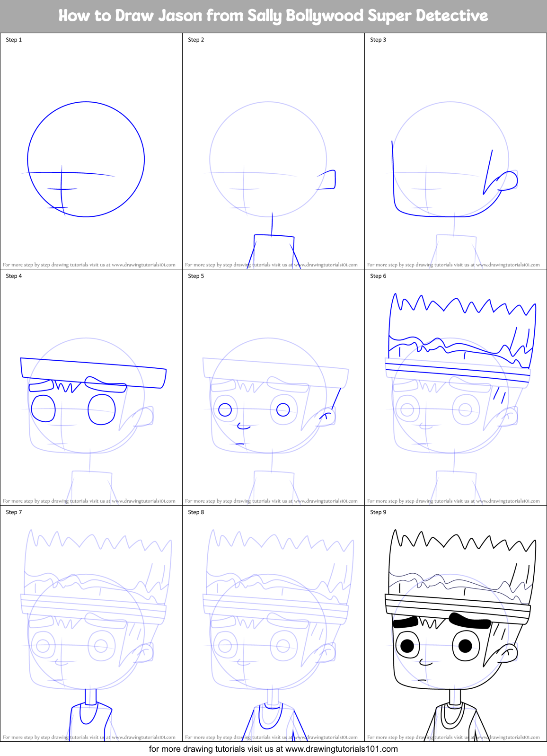Viewport: 547px width, 756px height.
Task: Select the Step 4 eyes and headband panel
Action: tap(91, 387)
